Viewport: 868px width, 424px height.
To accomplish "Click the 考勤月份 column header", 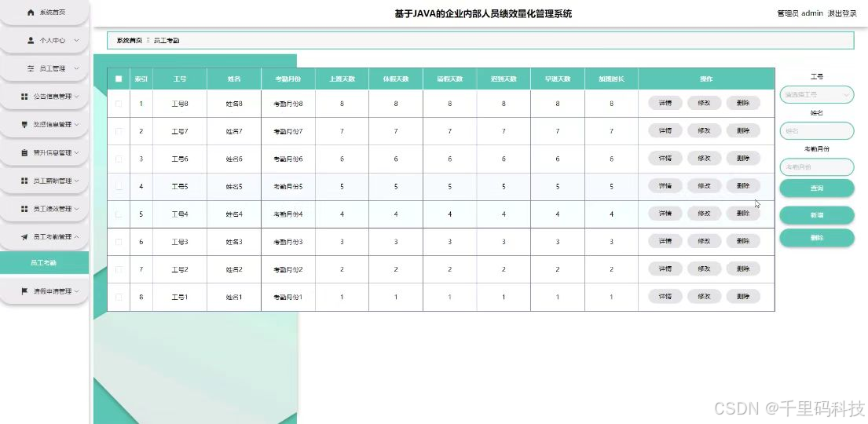I will click(x=288, y=79).
